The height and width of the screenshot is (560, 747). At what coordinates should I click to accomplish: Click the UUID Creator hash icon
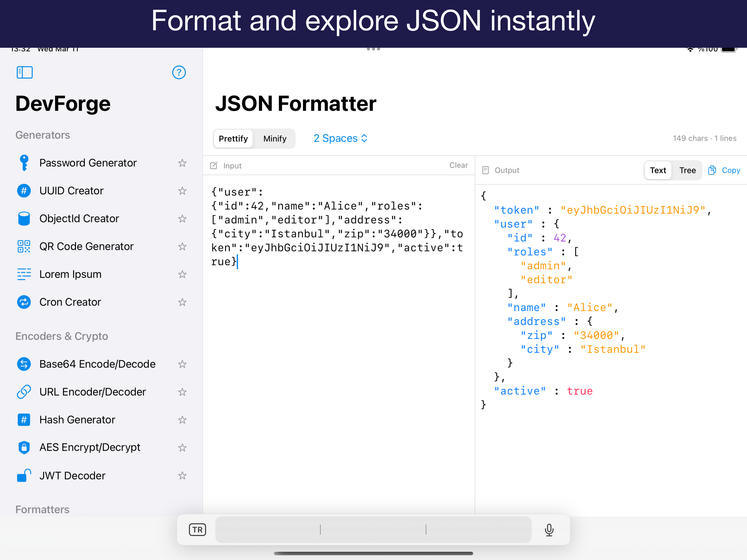(x=24, y=191)
